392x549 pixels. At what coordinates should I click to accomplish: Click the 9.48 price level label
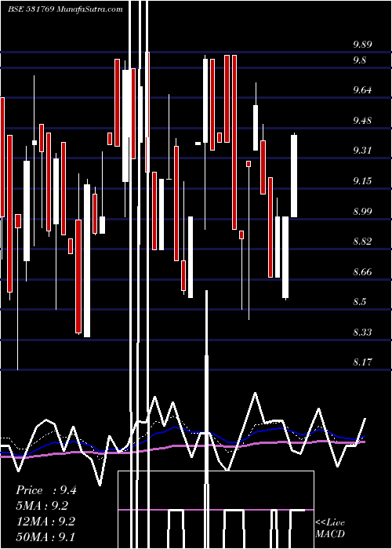(362, 121)
